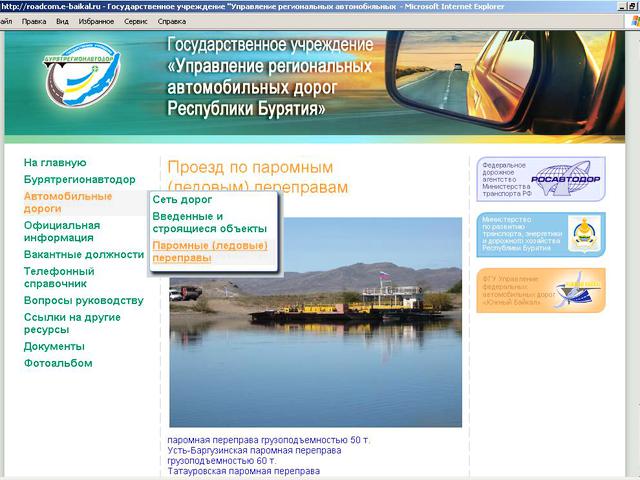Minimize the Internet Explorer window
The image size is (640, 480).
622,7
